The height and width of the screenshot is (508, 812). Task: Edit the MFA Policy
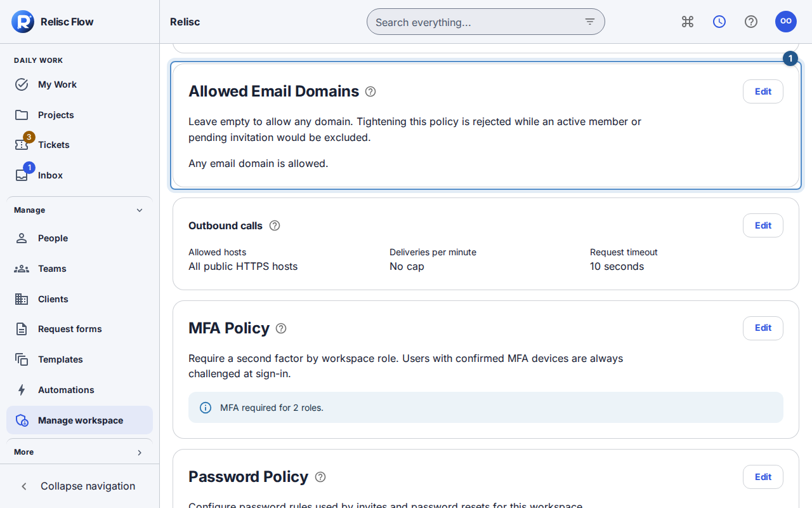pyautogui.click(x=763, y=328)
